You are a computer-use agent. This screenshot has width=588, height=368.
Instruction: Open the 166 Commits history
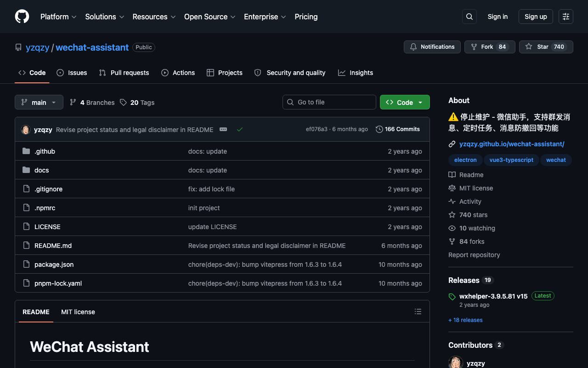(398, 129)
